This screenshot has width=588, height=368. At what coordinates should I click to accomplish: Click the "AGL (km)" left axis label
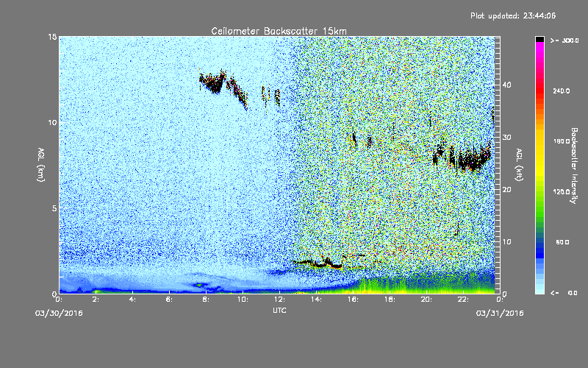41,164
